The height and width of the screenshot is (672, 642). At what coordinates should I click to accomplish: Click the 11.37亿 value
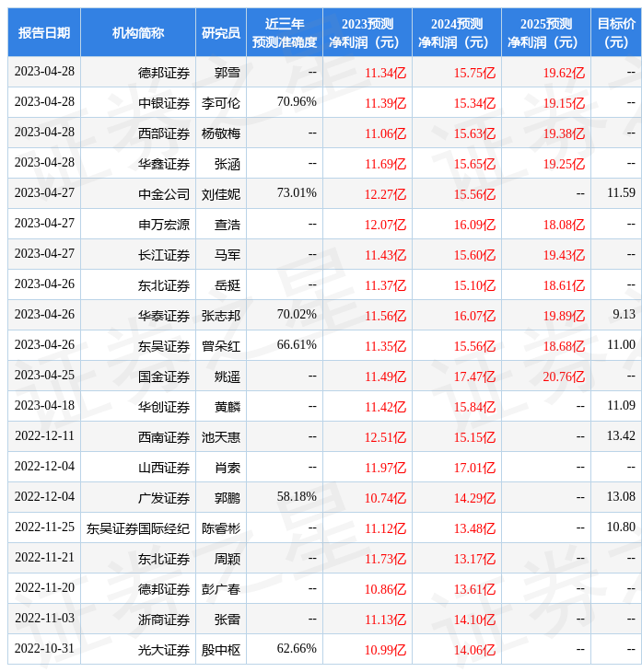[385, 285]
